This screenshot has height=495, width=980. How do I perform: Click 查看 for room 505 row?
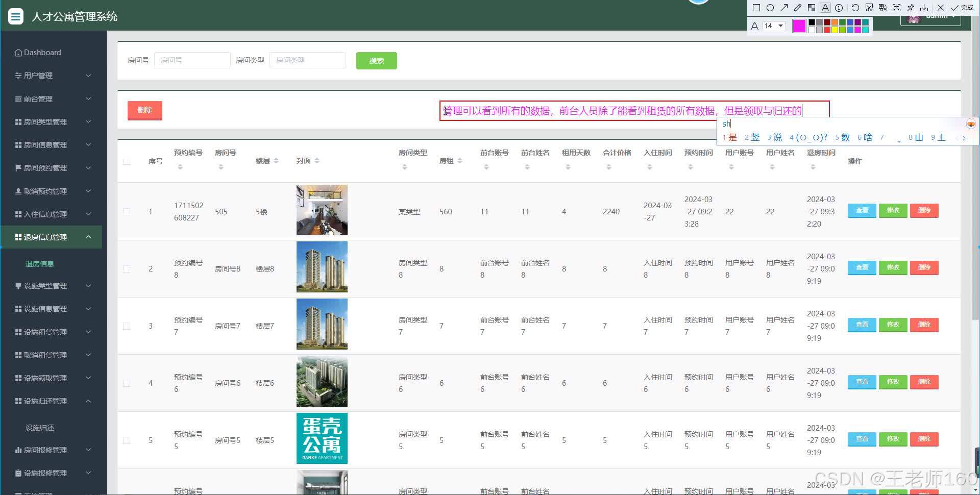[x=862, y=211]
